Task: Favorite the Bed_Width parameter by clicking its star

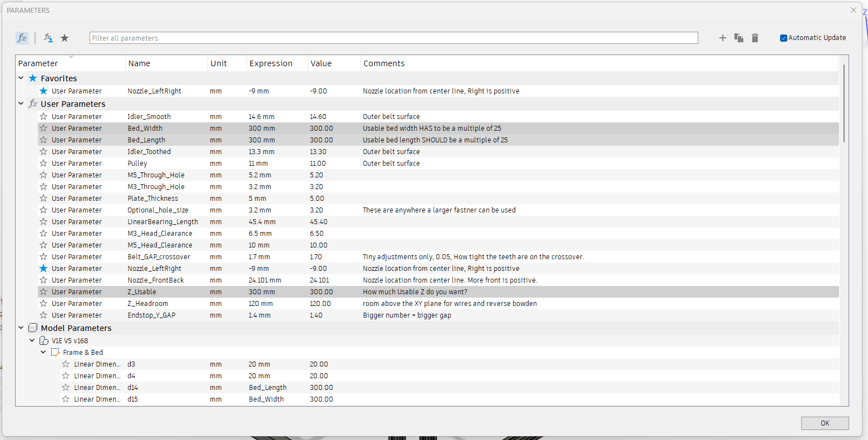Action: (x=43, y=128)
